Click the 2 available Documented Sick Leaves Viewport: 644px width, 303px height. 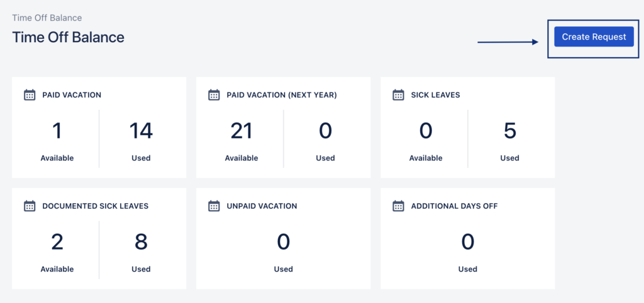coord(57,242)
